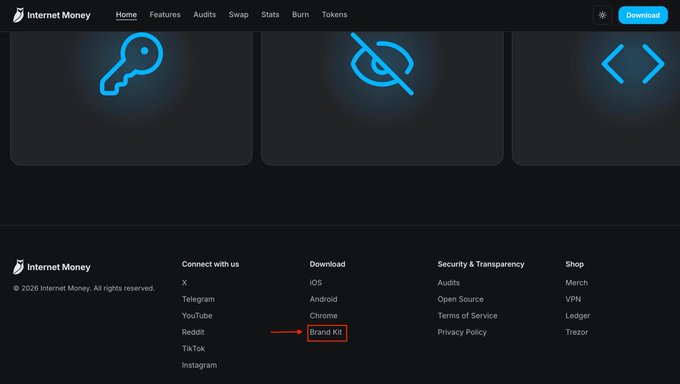
Task: Click the key icon card
Action: [131, 98]
